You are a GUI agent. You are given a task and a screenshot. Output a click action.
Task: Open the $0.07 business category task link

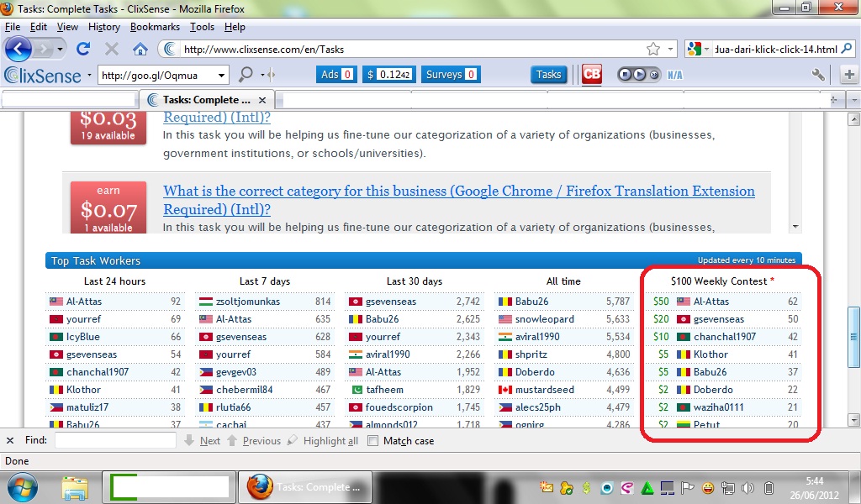(458, 200)
